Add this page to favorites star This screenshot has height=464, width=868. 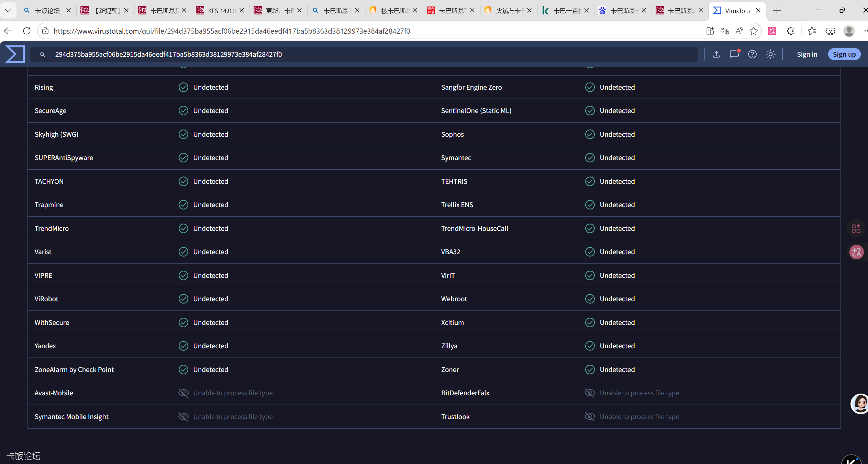tap(754, 31)
